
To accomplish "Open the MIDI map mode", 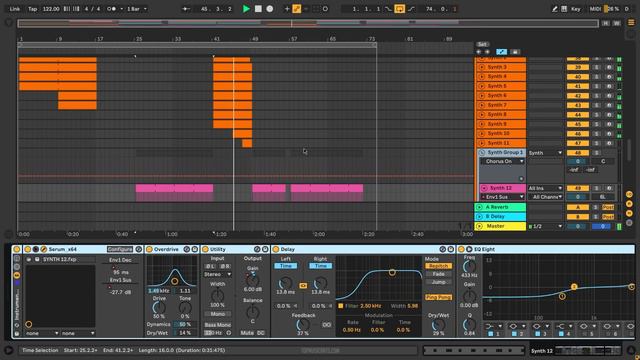I will (x=595, y=9).
